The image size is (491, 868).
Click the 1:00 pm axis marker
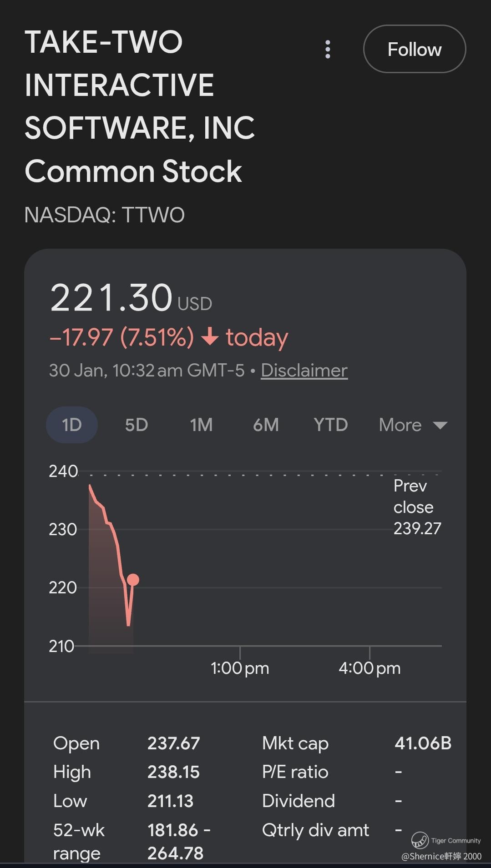(x=240, y=668)
